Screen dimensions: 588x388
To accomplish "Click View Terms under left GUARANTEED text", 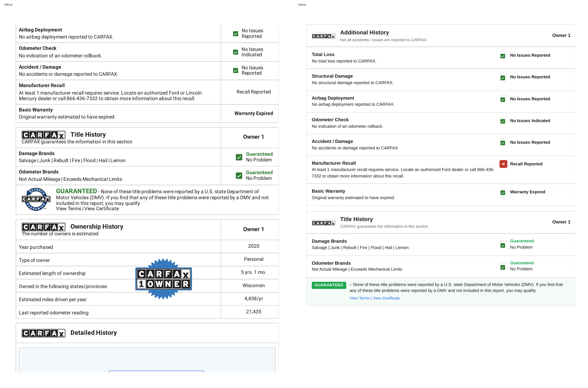I will click(69, 209).
